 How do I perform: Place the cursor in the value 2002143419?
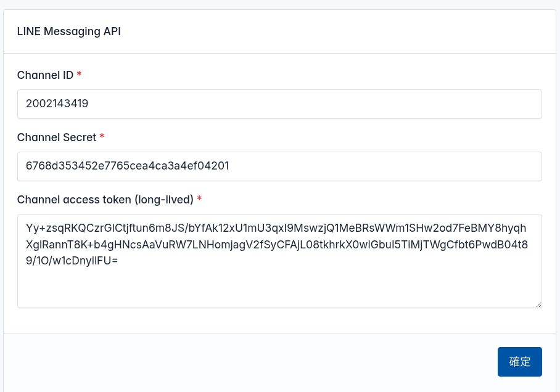pos(57,104)
